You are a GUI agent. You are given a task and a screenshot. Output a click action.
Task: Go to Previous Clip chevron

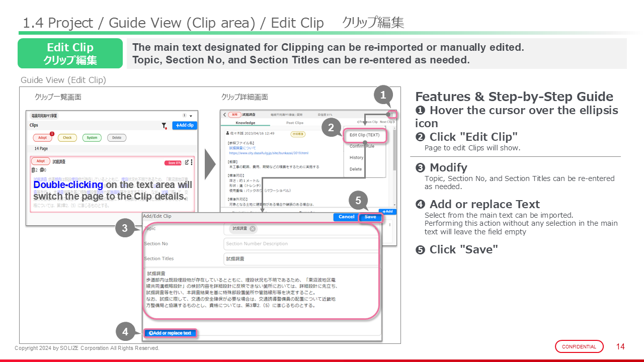[358, 122]
